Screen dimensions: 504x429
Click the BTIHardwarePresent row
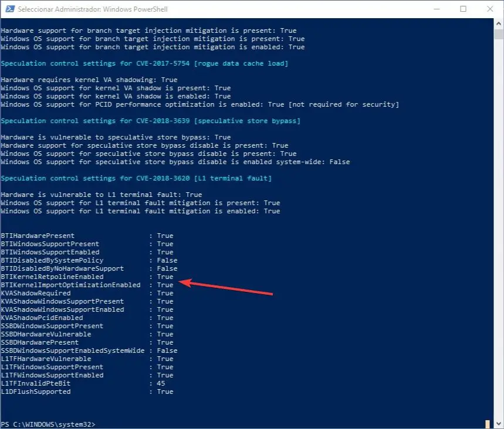tap(87, 236)
